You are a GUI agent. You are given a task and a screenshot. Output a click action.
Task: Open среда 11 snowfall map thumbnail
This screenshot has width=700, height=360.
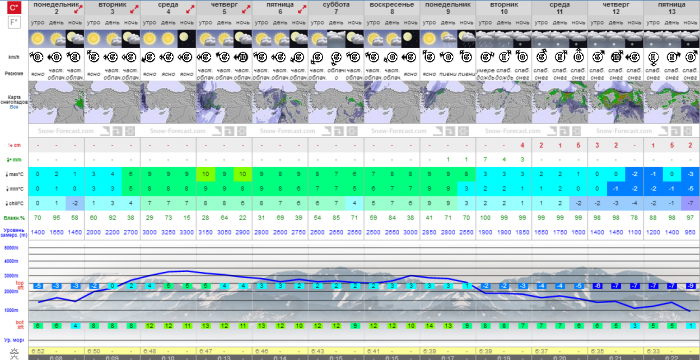(559, 102)
